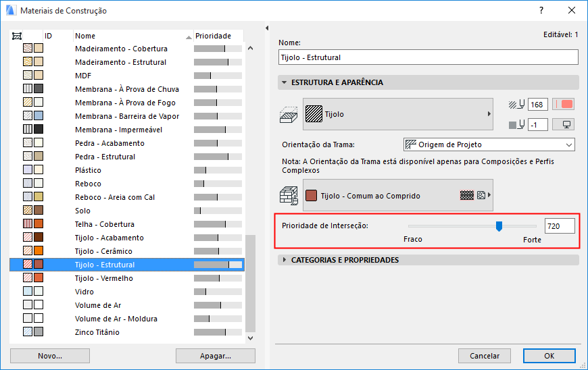Click the Apagar... button
This screenshot has width=588, height=370.
point(215,356)
